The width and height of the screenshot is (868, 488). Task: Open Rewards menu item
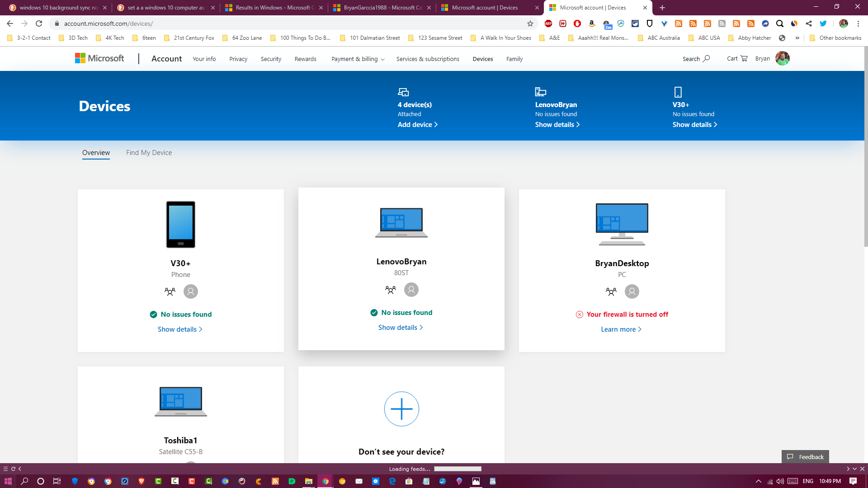tap(306, 59)
